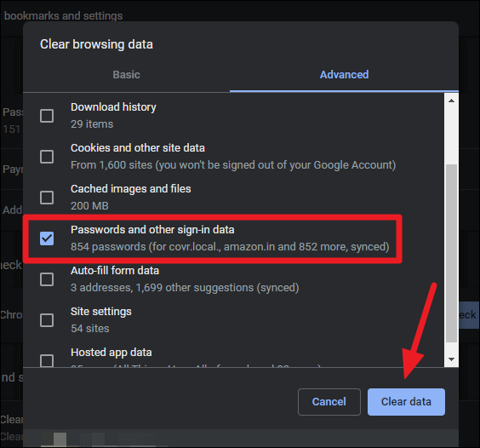Click the scrollbar up arrow
The image size is (480, 448).
pyautogui.click(x=451, y=101)
